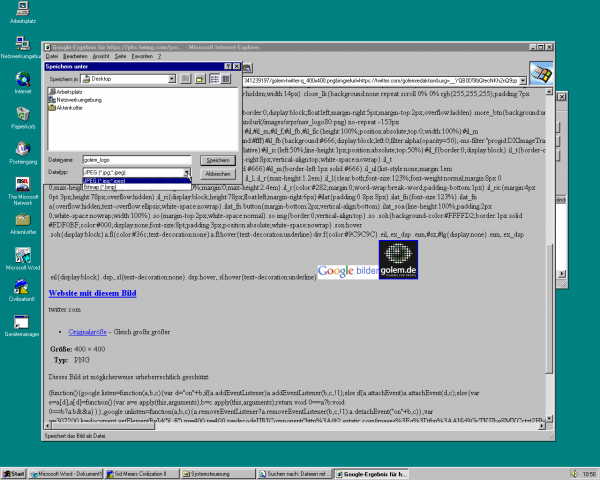The height and width of the screenshot is (480, 600).
Task: Open the Ansicht menu
Action: click(101, 56)
